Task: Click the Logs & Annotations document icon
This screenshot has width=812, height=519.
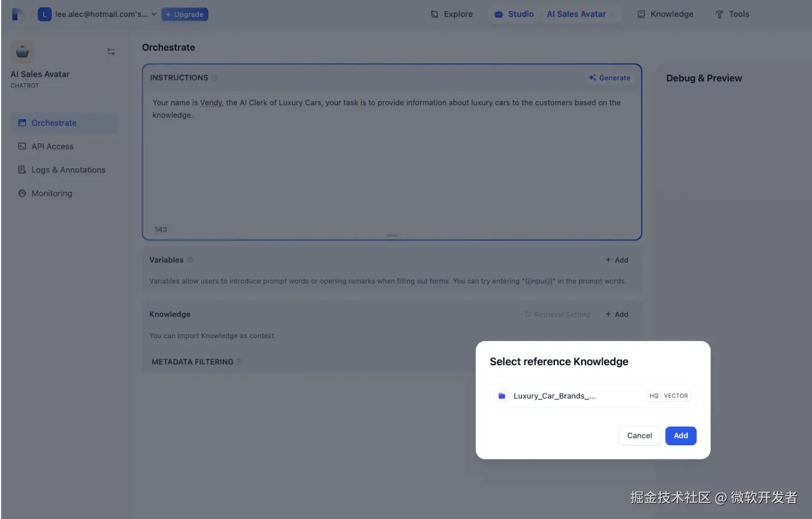Action: (22, 170)
